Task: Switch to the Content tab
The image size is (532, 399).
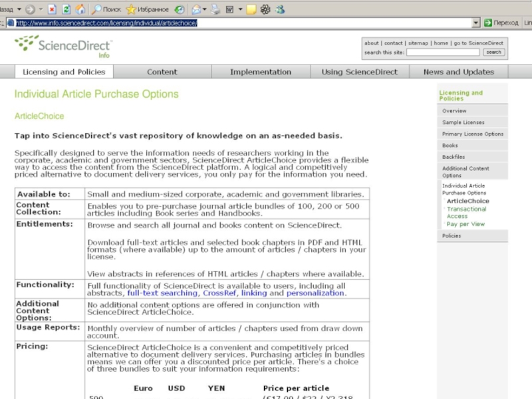Action: pyautogui.click(x=162, y=72)
